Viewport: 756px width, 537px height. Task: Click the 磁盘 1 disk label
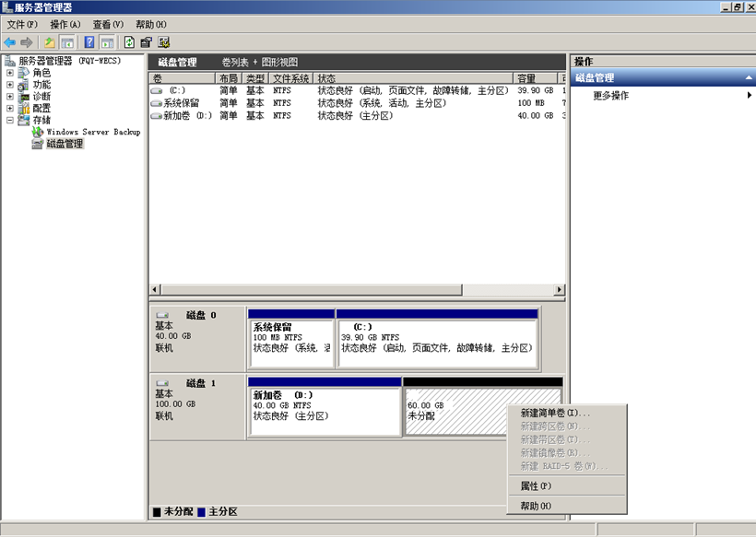pos(199,382)
